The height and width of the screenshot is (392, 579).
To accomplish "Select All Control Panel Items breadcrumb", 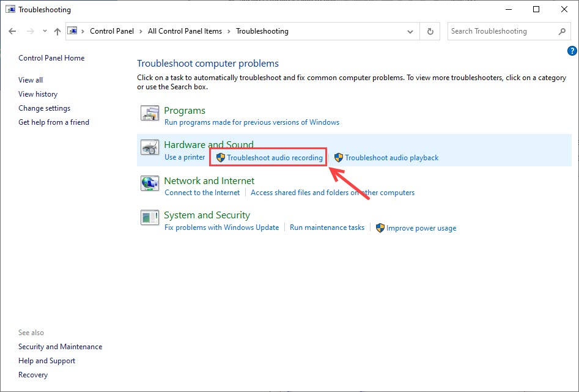I will (x=185, y=31).
